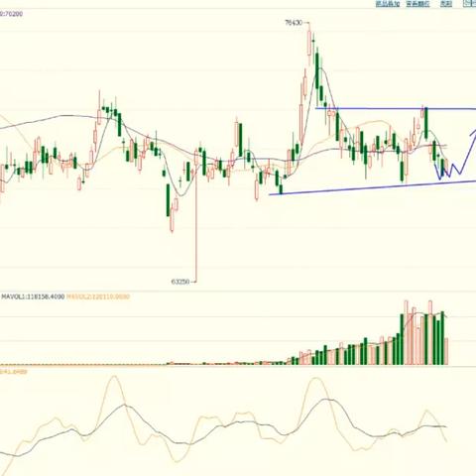
Task: Click the second underlined link at top
Action: [417, 4]
